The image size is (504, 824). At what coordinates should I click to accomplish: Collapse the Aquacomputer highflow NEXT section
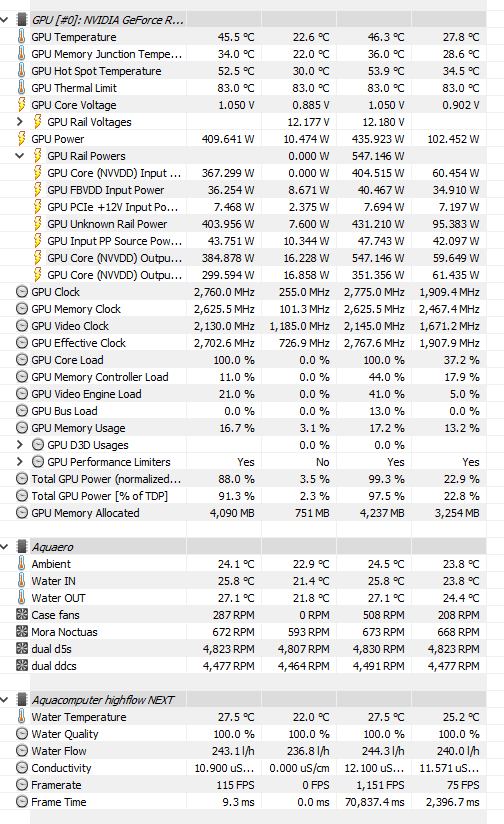point(5,699)
